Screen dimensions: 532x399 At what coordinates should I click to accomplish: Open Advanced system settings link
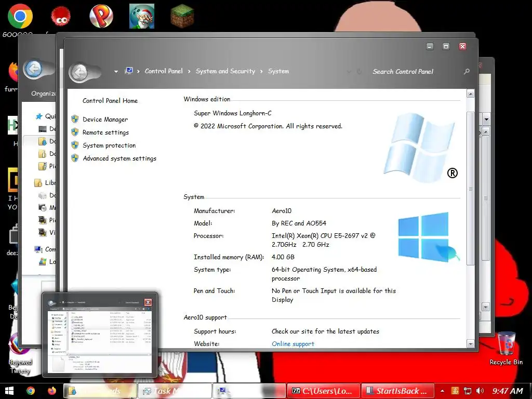[x=119, y=158]
